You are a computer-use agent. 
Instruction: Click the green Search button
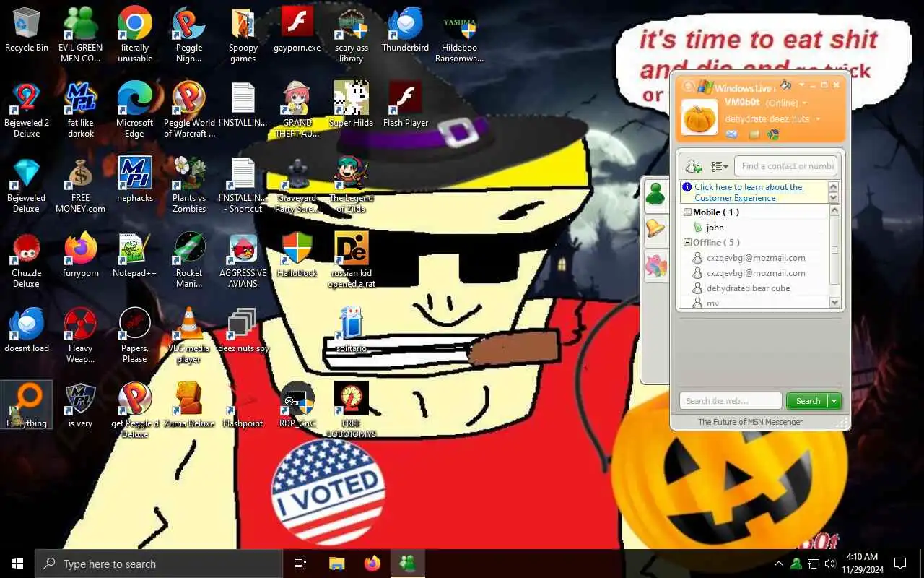808,401
